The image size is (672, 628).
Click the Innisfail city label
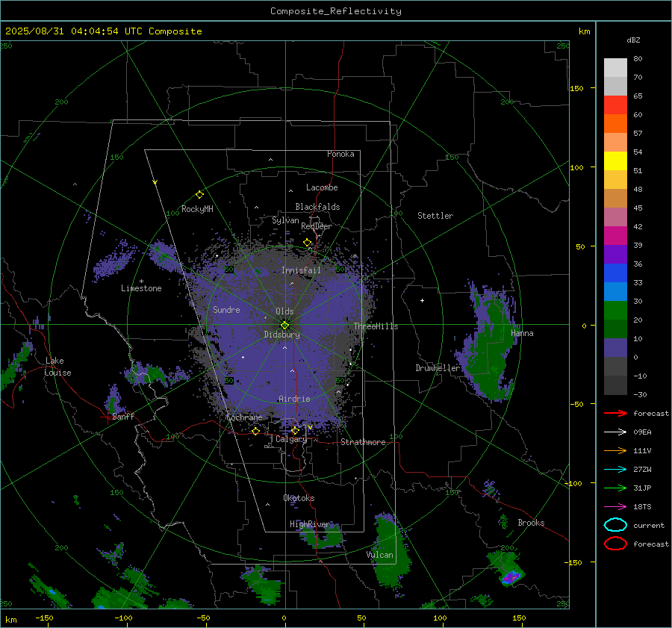pyautogui.click(x=301, y=270)
